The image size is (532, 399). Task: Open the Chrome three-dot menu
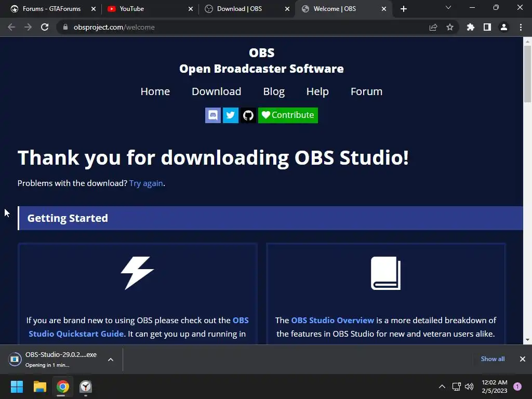click(x=521, y=27)
